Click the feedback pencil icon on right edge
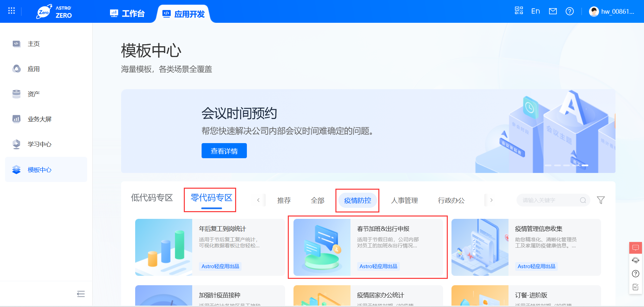Image resolution: width=644 pixels, height=307 pixels. tap(635, 287)
